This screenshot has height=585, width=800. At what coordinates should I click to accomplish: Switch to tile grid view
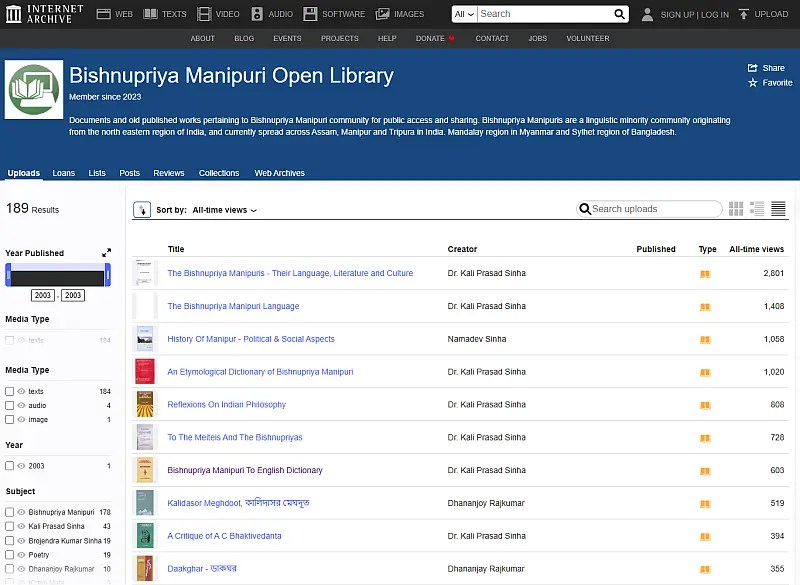point(736,209)
